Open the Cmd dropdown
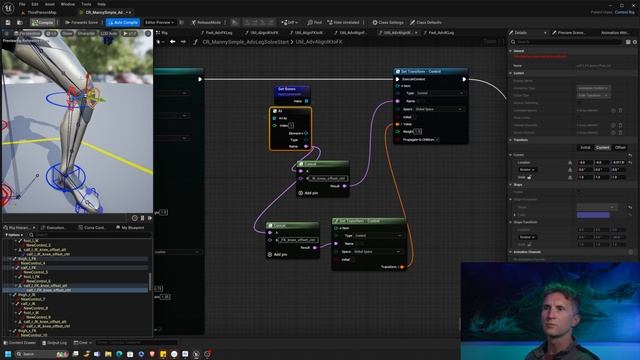The height and width of the screenshot is (360, 640). 83,343
